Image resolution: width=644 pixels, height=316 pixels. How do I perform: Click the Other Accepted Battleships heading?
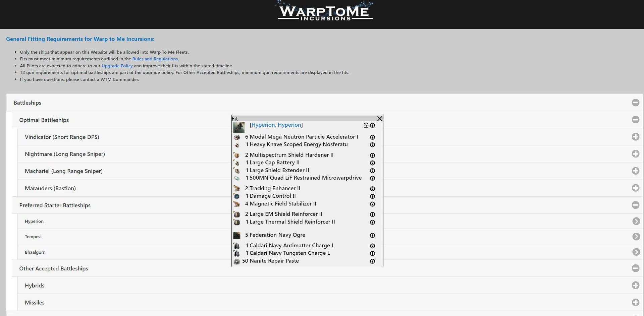[x=54, y=268]
